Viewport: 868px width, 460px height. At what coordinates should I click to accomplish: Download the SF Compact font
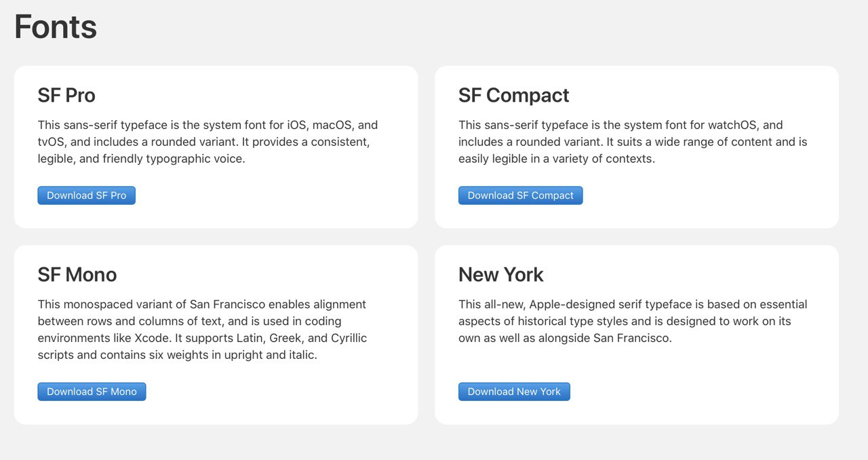tap(520, 195)
